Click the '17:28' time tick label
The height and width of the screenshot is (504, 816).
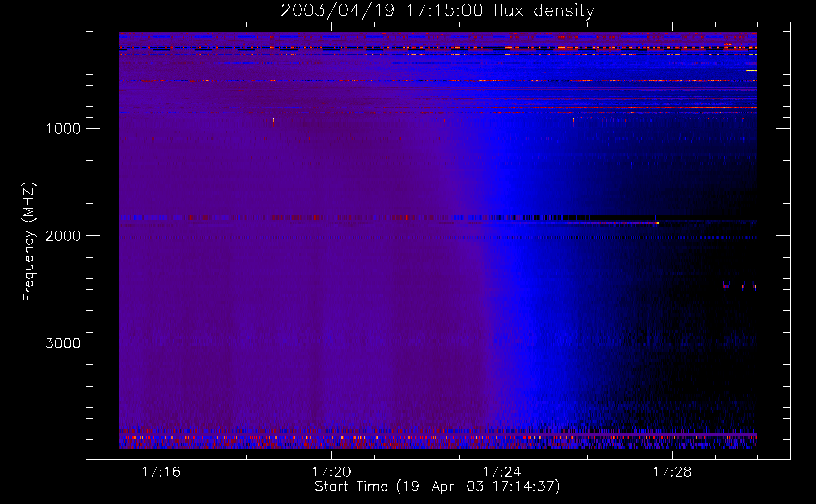[x=672, y=472]
